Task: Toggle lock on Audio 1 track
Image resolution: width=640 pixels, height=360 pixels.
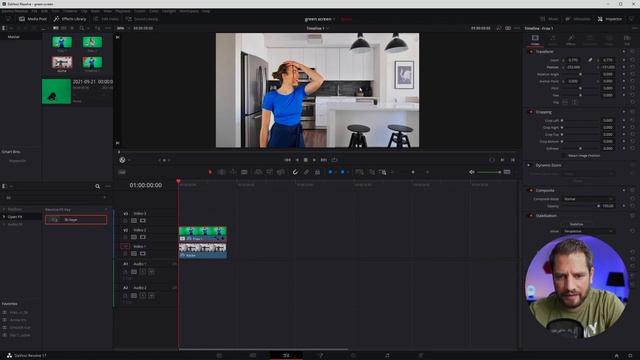Action: pos(125,271)
